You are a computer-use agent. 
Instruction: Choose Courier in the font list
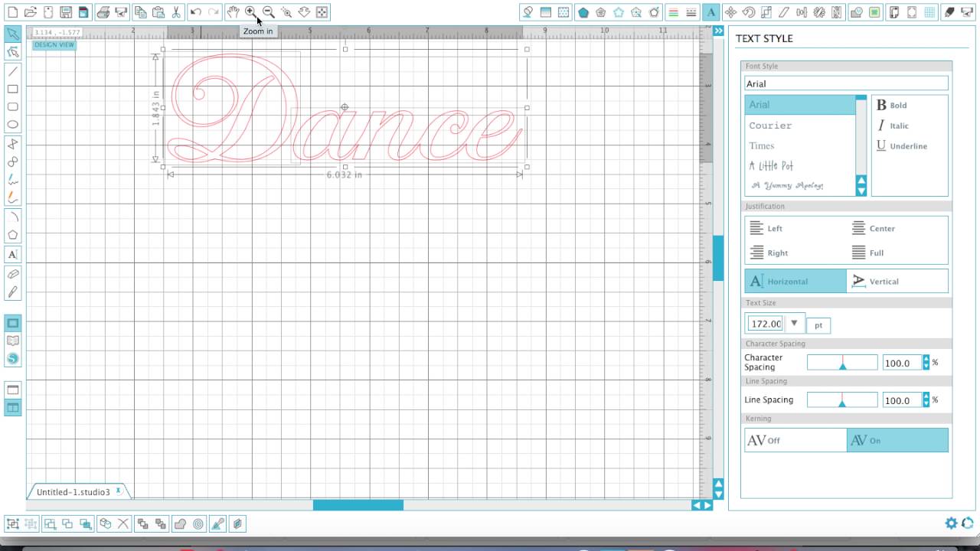[800, 126]
